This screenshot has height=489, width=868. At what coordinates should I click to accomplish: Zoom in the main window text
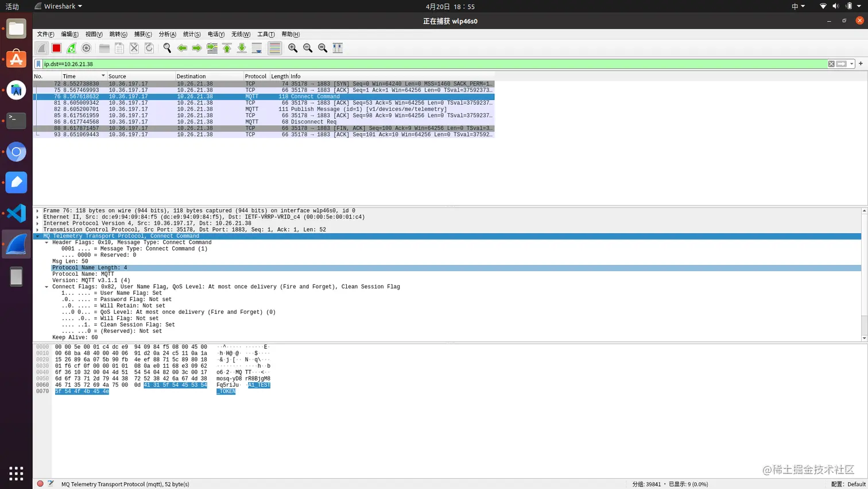pyautogui.click(x=293, y=48)
